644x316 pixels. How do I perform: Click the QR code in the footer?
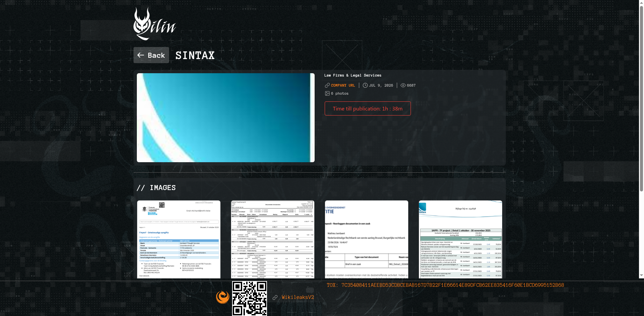tap(250, 299)
